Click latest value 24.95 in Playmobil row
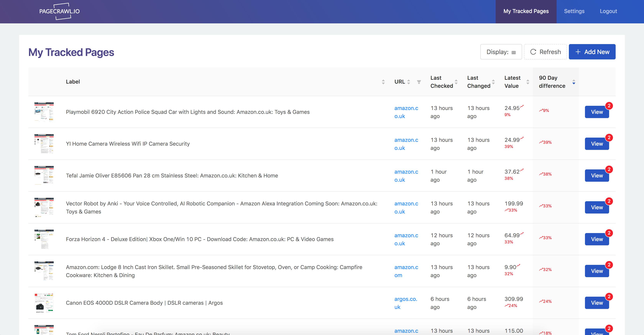The height and width of the screenshot is (335, 644). 512,108
